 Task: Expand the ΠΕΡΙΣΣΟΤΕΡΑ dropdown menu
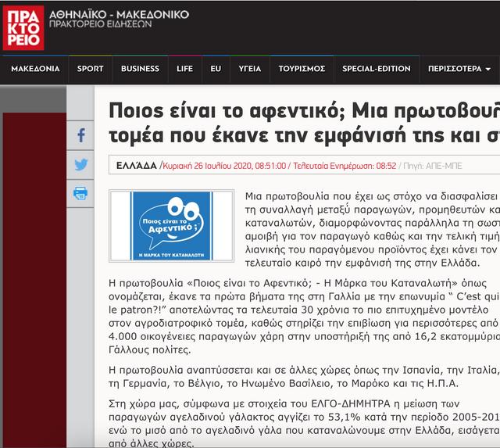tap(459, 69)
